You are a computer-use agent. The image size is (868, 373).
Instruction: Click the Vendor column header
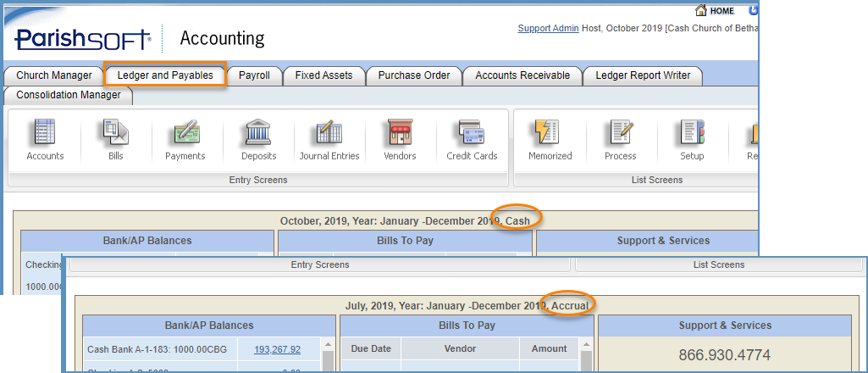[x=460, y=348]
